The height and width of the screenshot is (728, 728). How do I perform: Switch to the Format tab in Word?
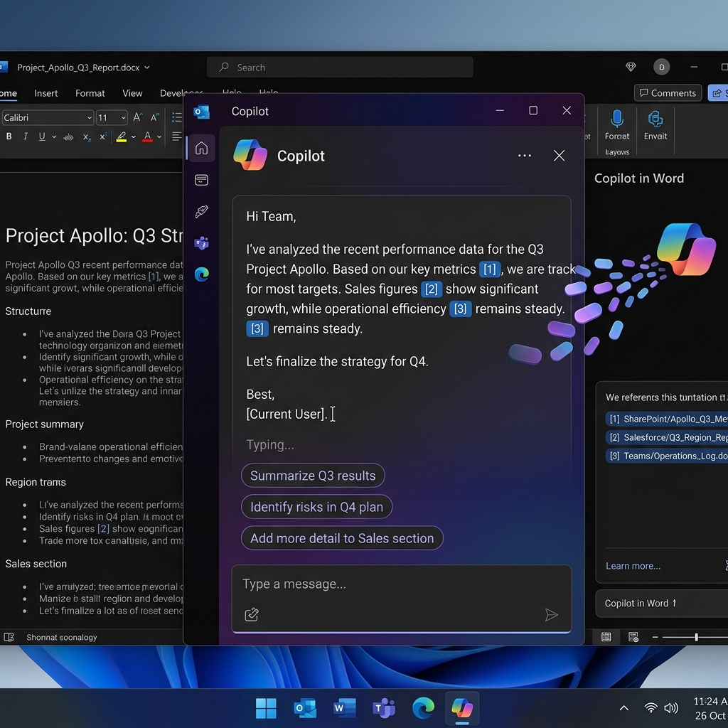[90, 93]
